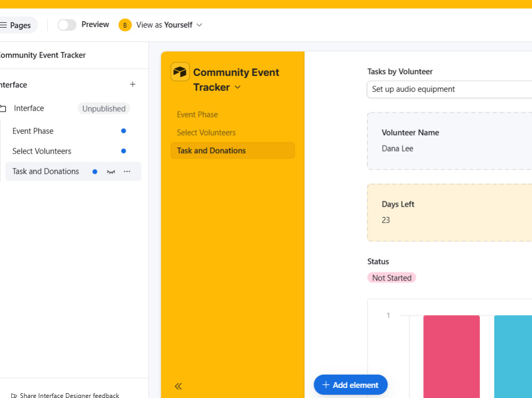Collapse the yellow navigation sidebar

(x=178, y=386)
